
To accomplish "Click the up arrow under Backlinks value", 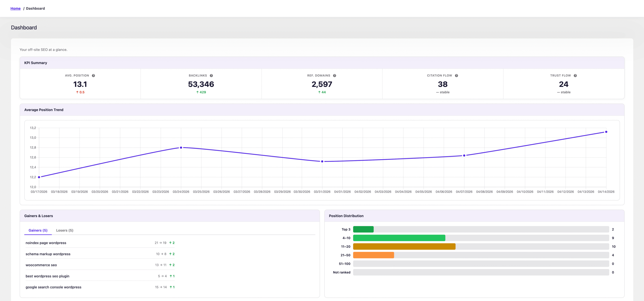I will (x=197, y=92).
